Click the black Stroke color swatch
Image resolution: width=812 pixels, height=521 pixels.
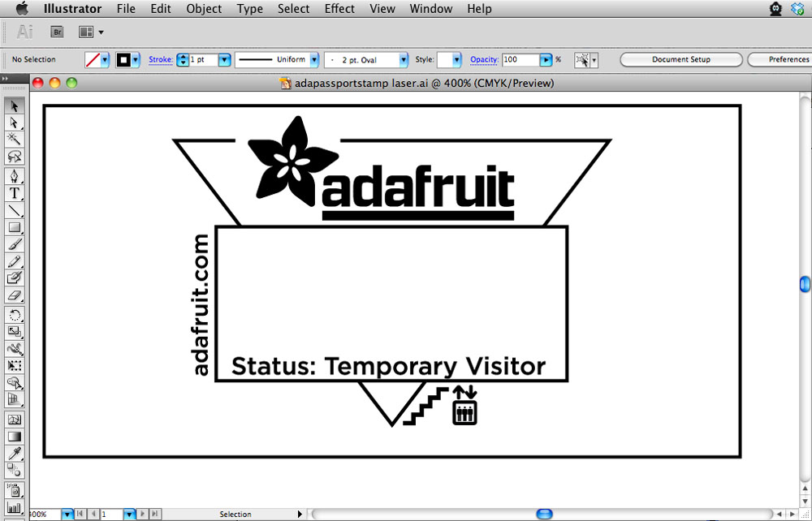click(123, 60)
